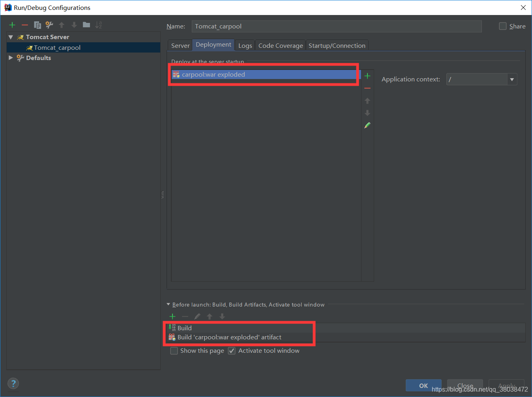Open edit defaults wrench icon
532x397 pixels.
pyautogui.click(x=49, y=25)
